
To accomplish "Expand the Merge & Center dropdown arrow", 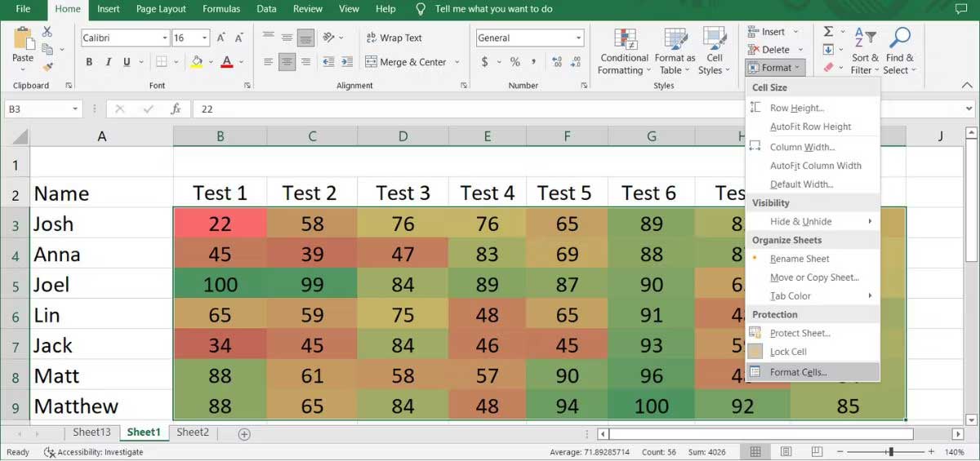I will click(x=457, y=62).
